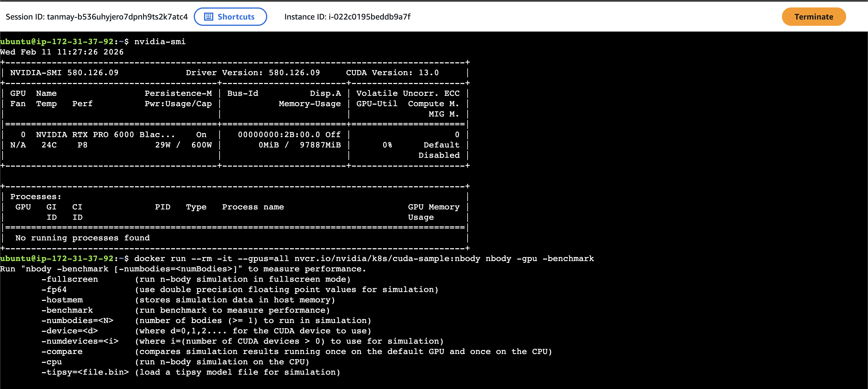Click the '-compare' option line
868x389 pixels.
click(297, 352)
